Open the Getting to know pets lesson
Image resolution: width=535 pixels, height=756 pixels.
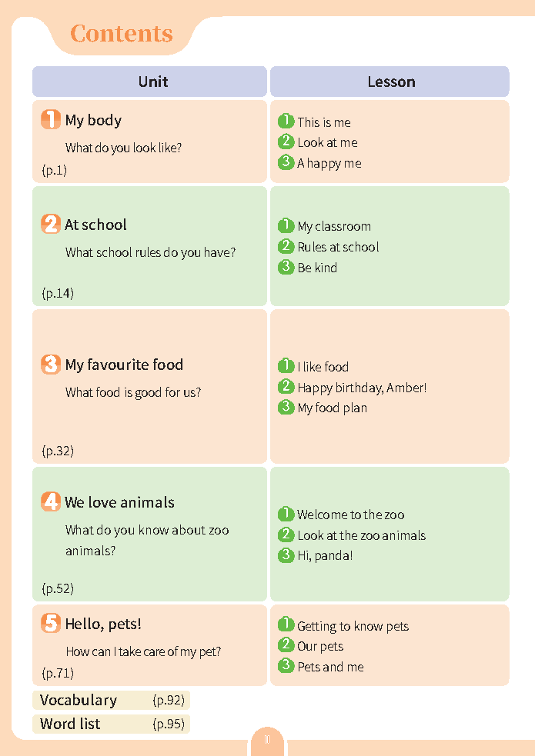pos(353,626)
